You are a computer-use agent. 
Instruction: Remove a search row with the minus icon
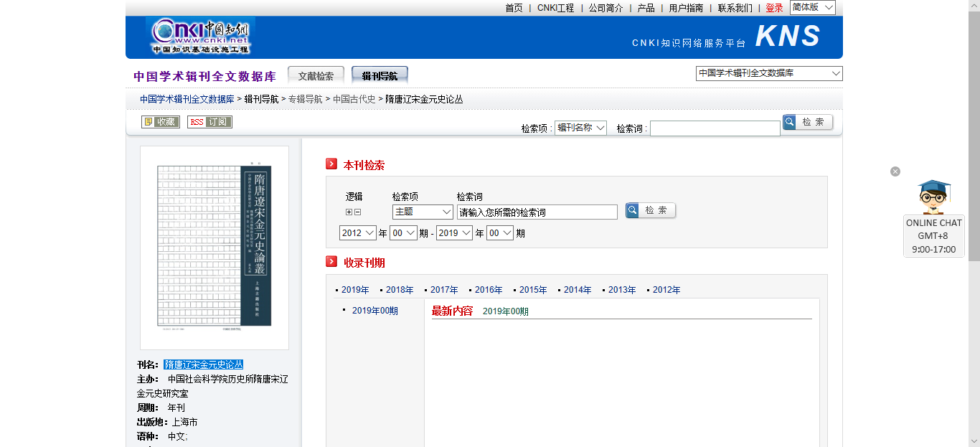tap(357, 212)
